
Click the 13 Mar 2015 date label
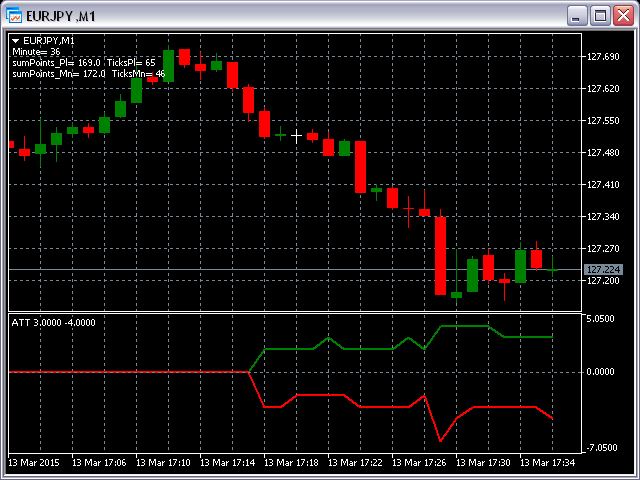tap(35, 463)
